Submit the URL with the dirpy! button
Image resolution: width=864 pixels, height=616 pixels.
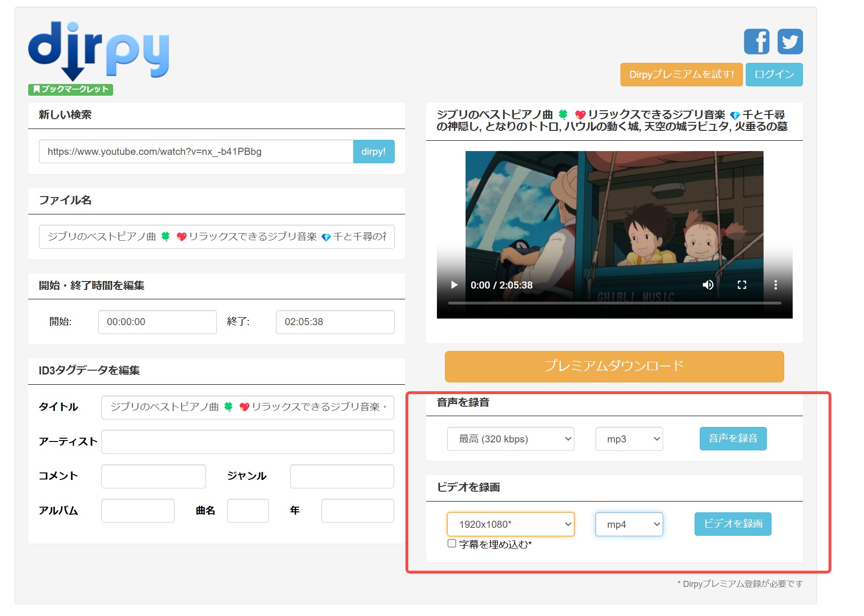click(x=374, y=152)
